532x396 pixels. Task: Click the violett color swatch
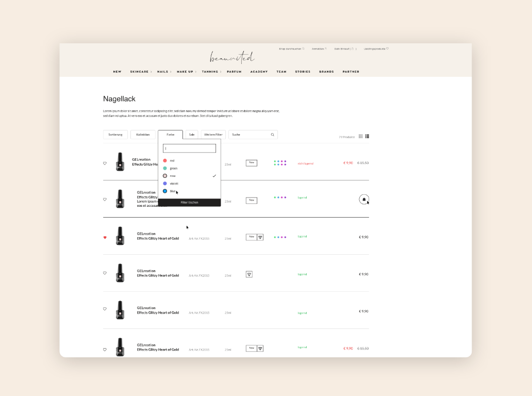point(165,184)
